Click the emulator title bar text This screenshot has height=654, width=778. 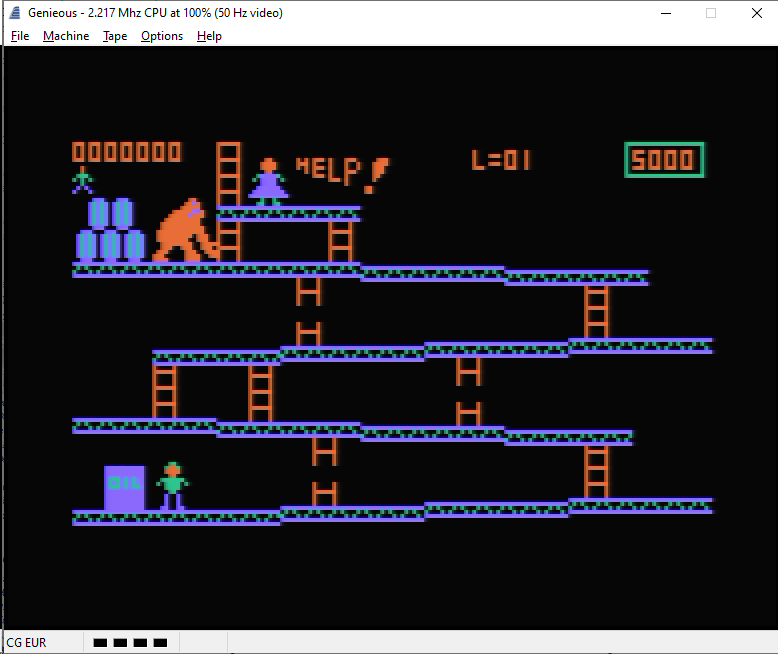point(155,13)
